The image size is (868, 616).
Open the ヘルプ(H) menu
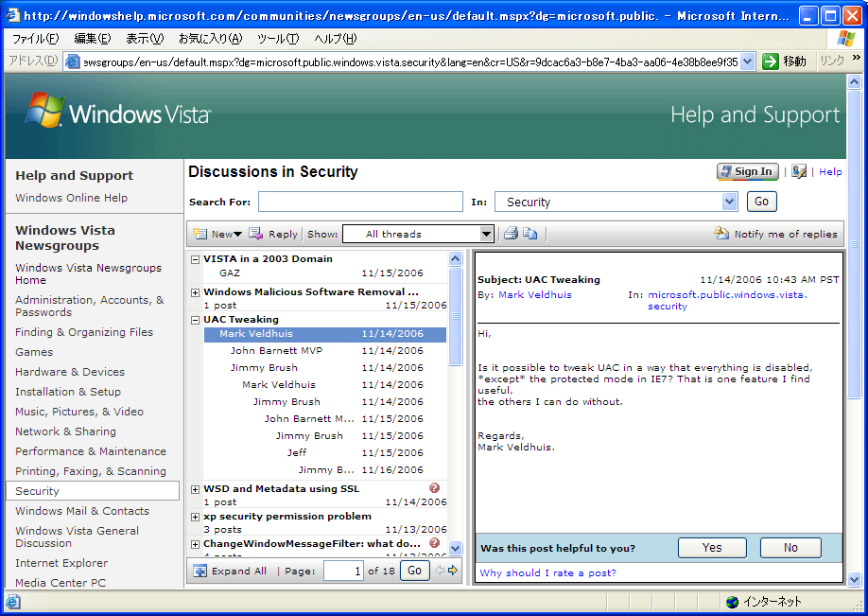(x=336, y=39)
